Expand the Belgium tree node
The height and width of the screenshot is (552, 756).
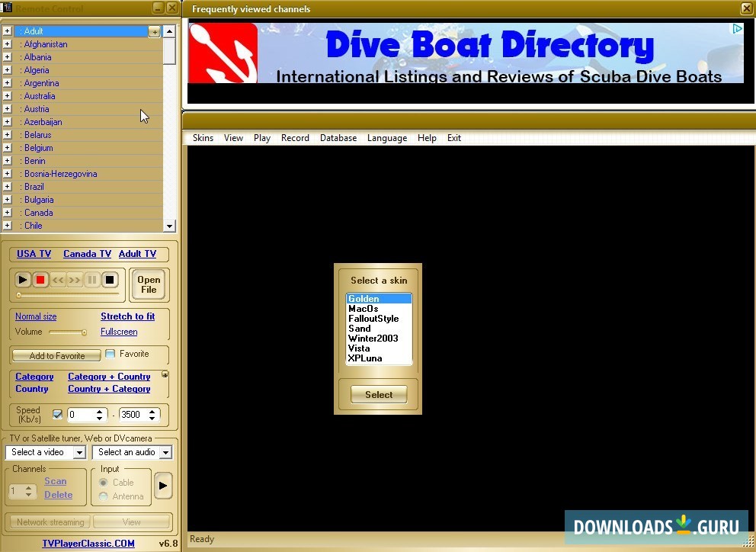(7, 148)
